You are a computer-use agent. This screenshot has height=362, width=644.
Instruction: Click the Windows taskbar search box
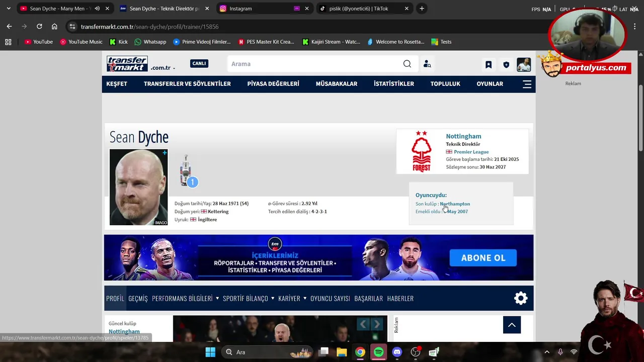click(x=268, y=352)
